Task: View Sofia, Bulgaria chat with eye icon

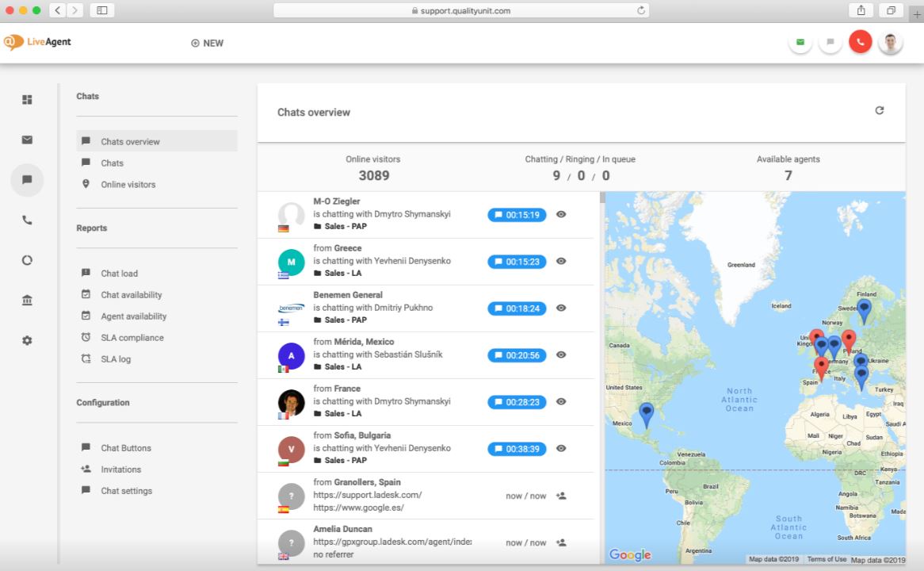Action: click(561, 448)
